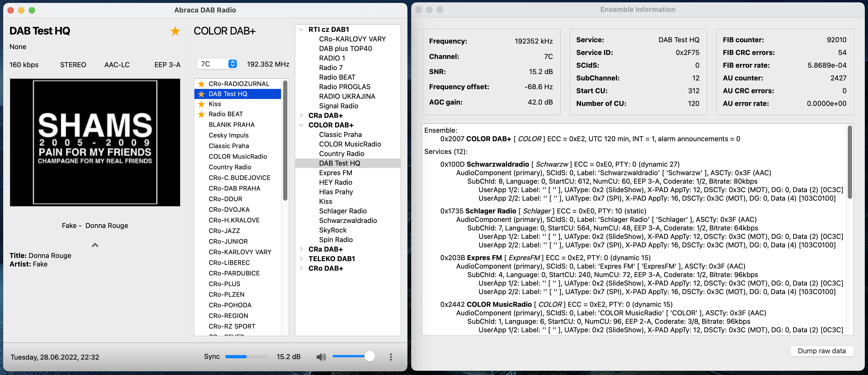The width and height of the screenshot is (868, 375).
Task: Adjust the volume slider
Action: 353,356
